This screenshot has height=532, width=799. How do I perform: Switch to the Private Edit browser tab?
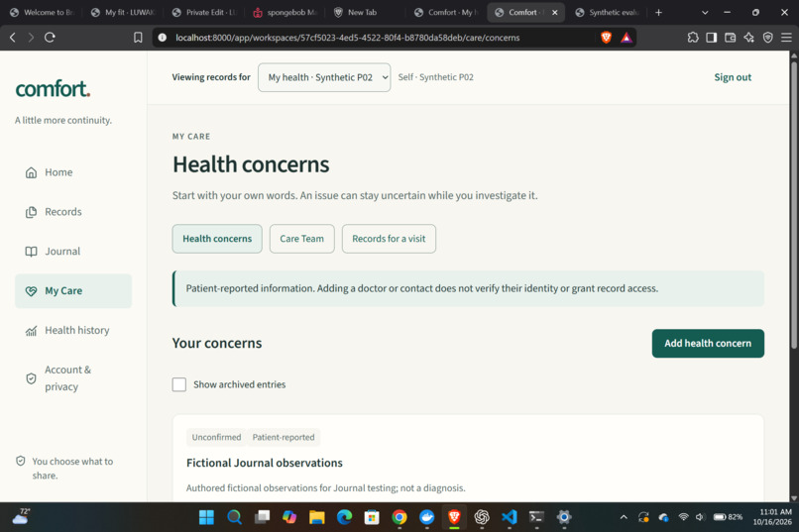205,12
